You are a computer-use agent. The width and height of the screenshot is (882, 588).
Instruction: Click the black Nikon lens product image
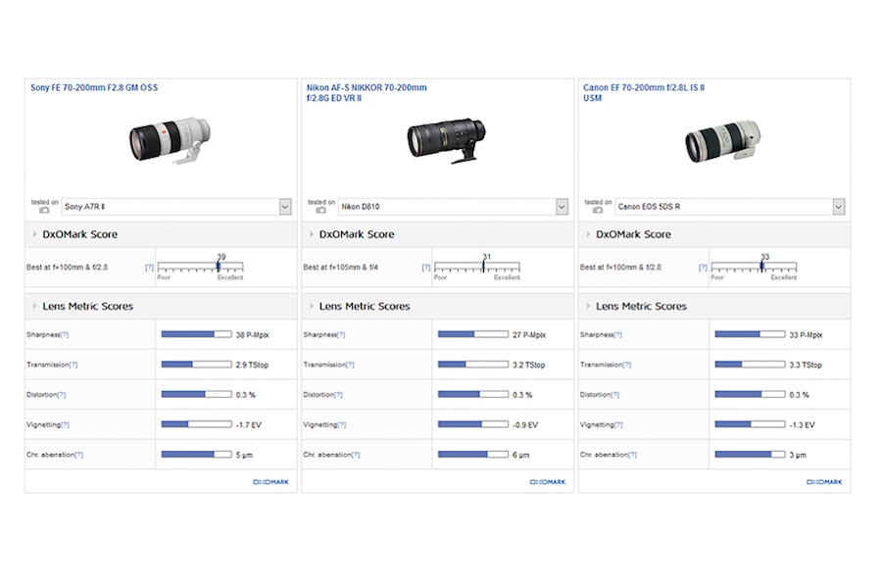pyautogui.click(x=446, y=143)
